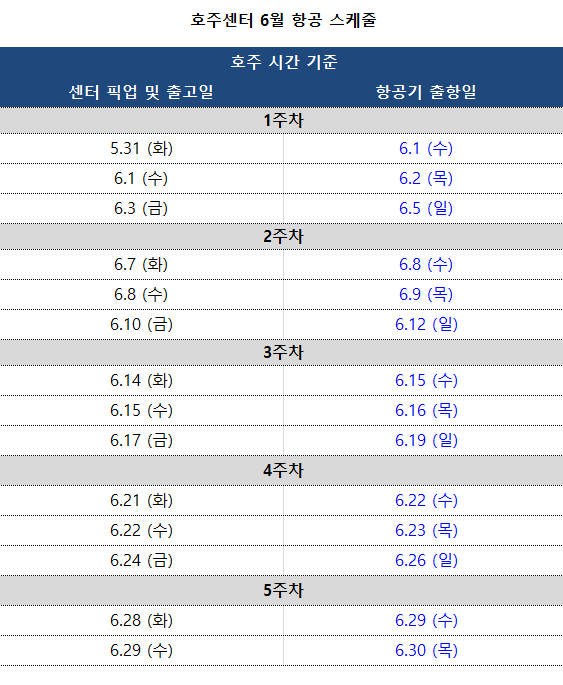Select the 5.31 (화) pickup date cell
Screen dimensions: 563x685
[141, 149]
